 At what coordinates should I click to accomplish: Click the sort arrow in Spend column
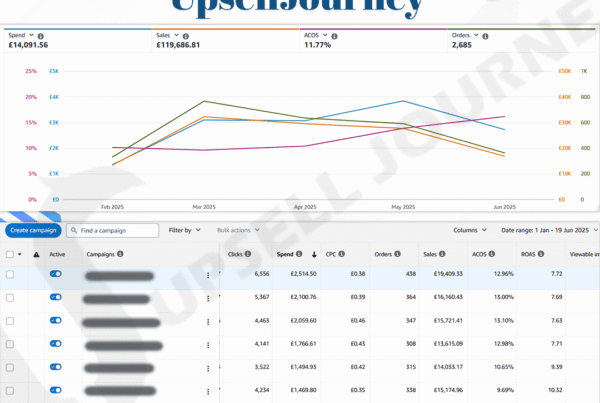[x=314, y=254]
